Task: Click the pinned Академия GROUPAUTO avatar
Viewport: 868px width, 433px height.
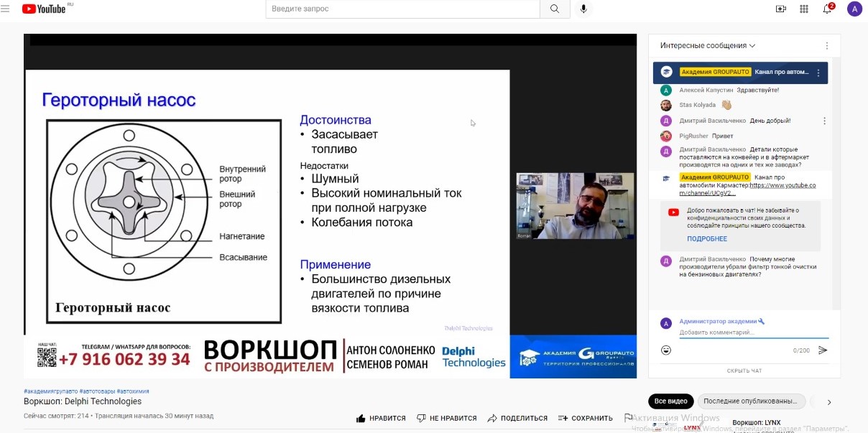Action: (x=666, y=72)
